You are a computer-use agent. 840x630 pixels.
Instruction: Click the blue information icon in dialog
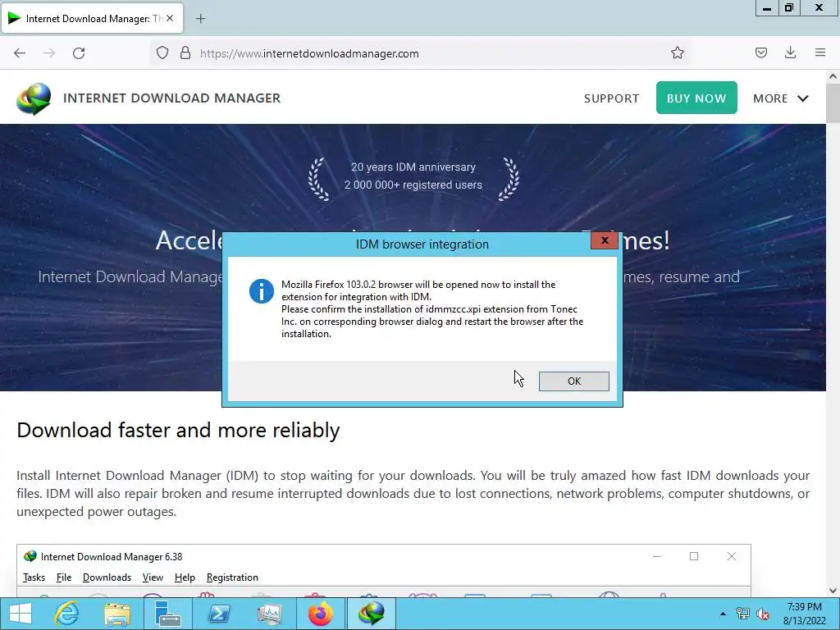click(262, 291)
